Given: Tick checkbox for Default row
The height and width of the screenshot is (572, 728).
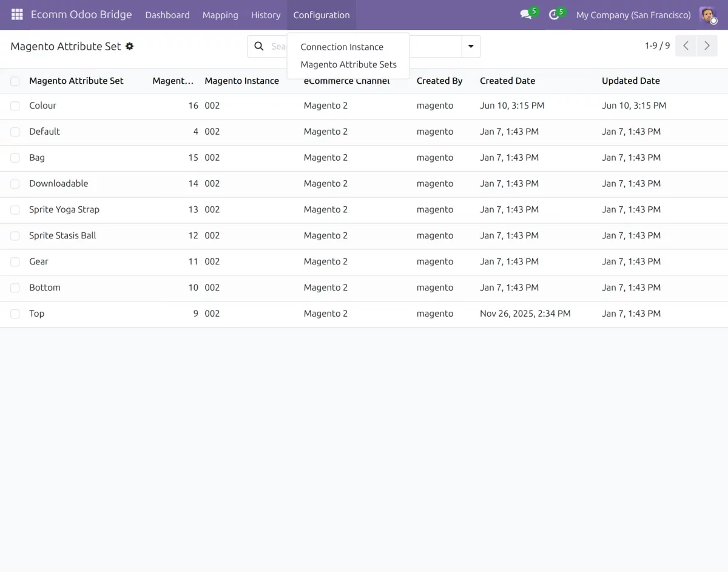Looking at the screenshot, I should (15, 132).
